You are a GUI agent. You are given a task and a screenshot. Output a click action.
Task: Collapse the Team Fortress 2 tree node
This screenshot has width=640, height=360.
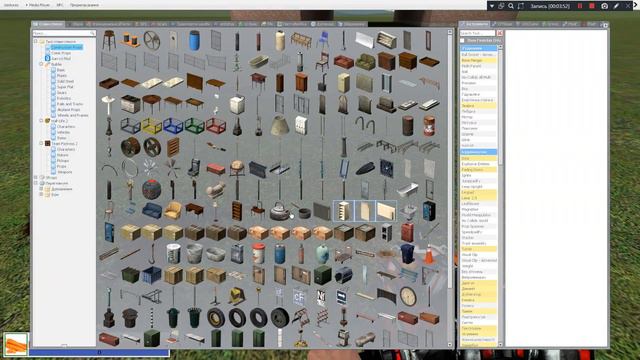click(41, 143)
